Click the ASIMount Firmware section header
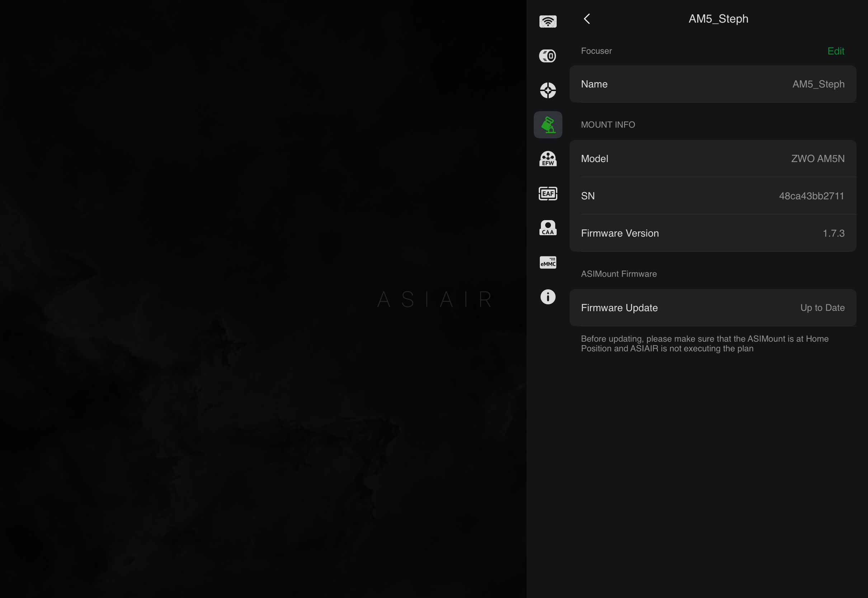Viewport: 868px width, 598px height. click(619, 274)
